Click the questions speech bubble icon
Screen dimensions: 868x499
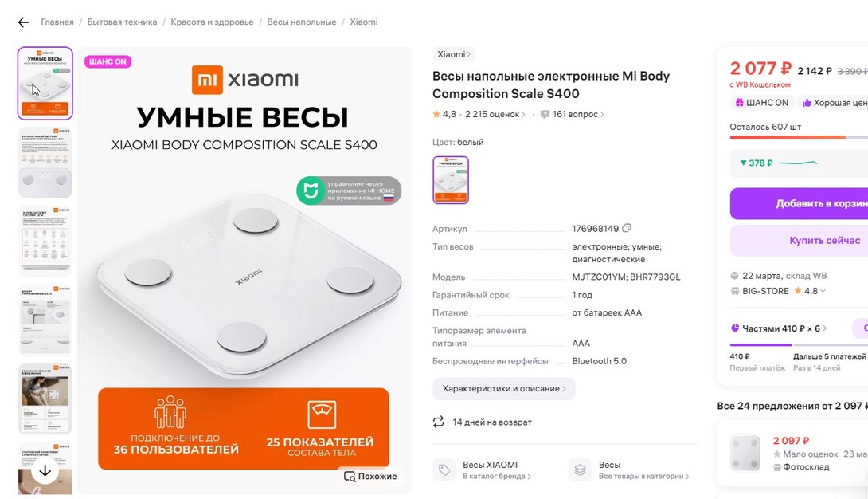pos(545,114)
